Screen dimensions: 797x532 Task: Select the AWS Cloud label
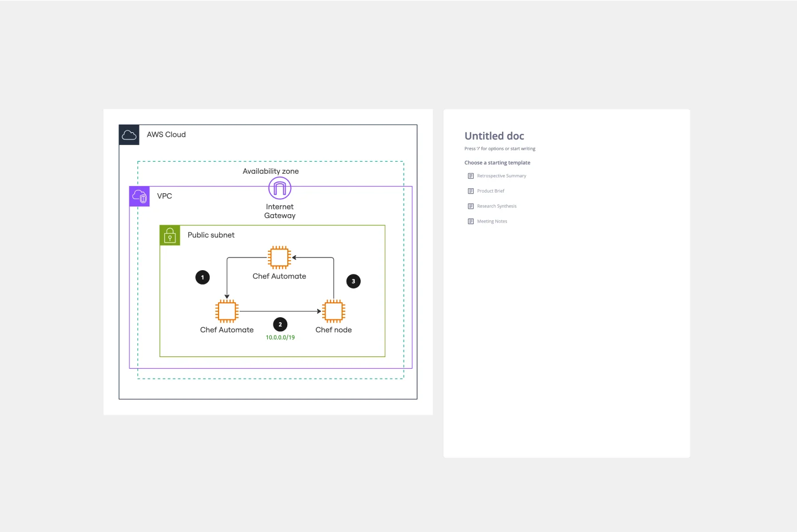click(x=166, y=135)
